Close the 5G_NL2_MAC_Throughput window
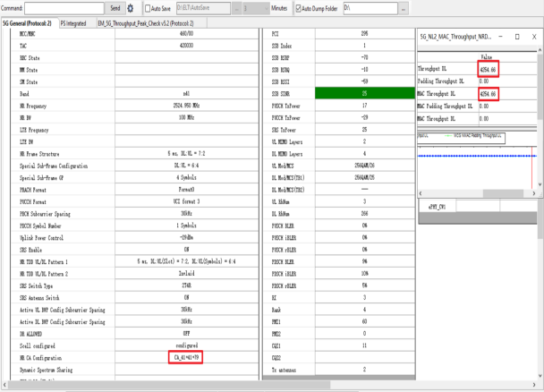544x392 pixels. coord(534,38)
